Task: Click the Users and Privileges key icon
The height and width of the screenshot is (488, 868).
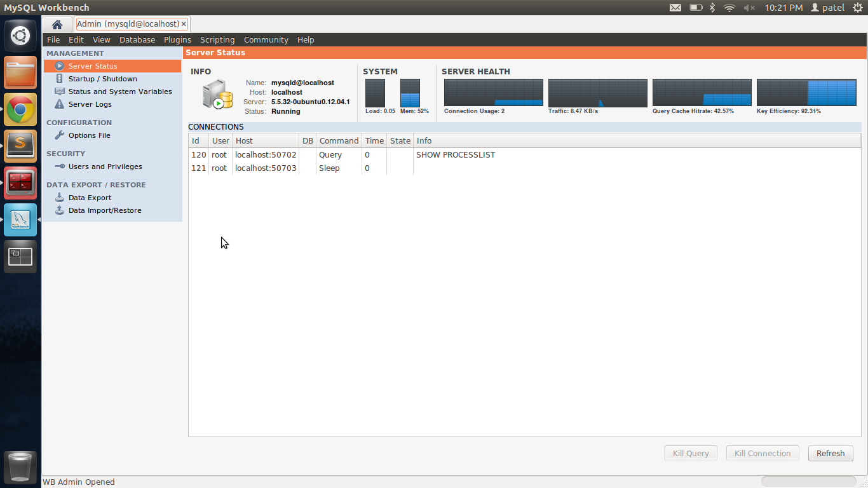Action: [59, 166]
